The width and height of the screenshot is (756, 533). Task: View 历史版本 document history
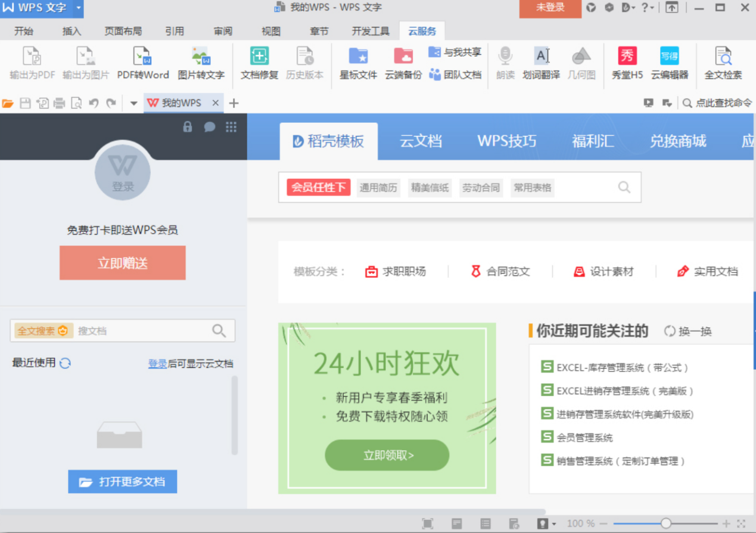[x=304, y=64]
